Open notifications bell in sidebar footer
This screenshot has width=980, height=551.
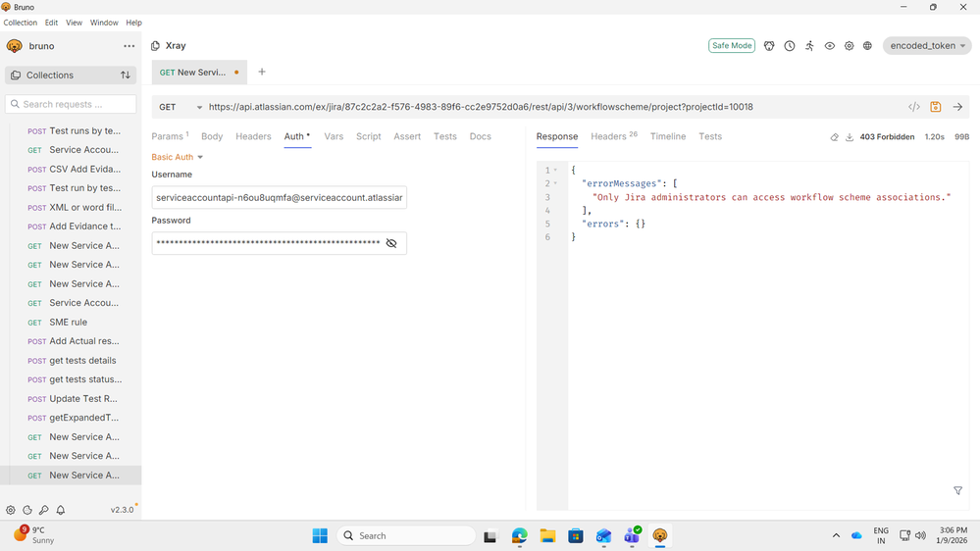click(x=61, y=510)
